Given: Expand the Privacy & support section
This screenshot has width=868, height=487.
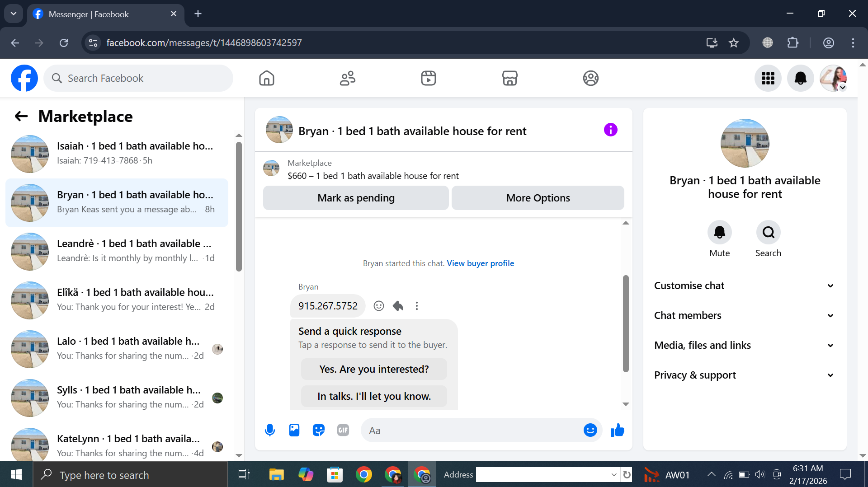Looking at the screenshot, I should click(x=745, y=375).
